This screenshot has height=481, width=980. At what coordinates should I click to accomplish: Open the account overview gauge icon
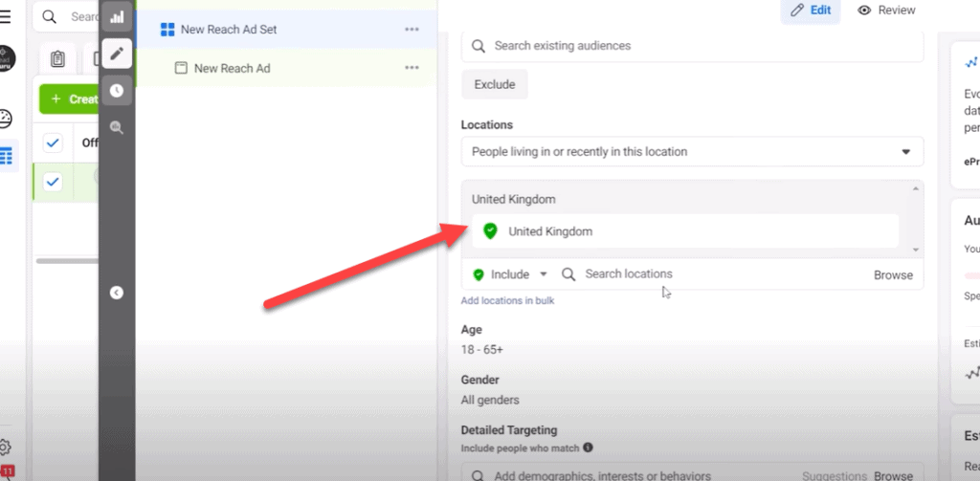pyautogui.click(x=5, y=119)
